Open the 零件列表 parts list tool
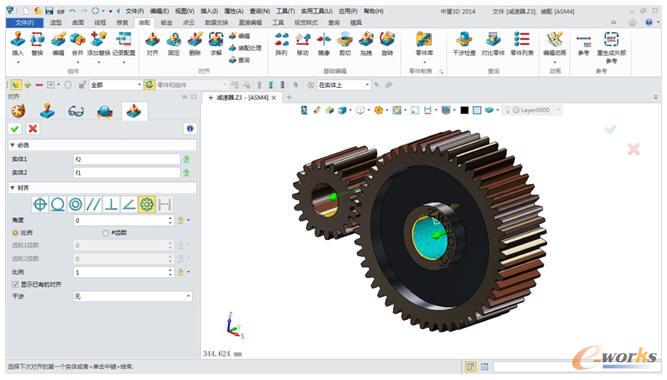The width and height of the screenshot is (667, 380). point(522,44)
